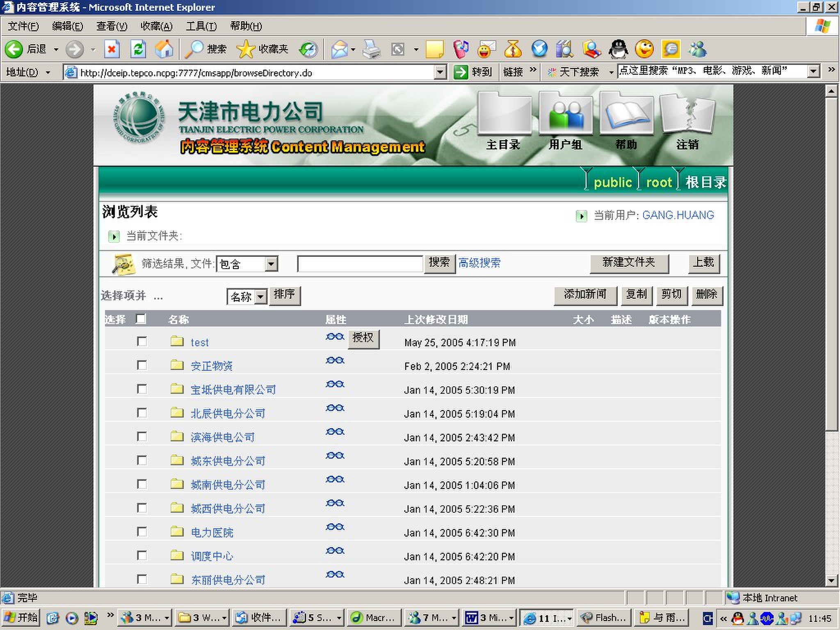This screenshot has height=630, width=840.
Task: Click the IE Stop toolbar icon
Action: pyautogui.click(x=112, y=50)
